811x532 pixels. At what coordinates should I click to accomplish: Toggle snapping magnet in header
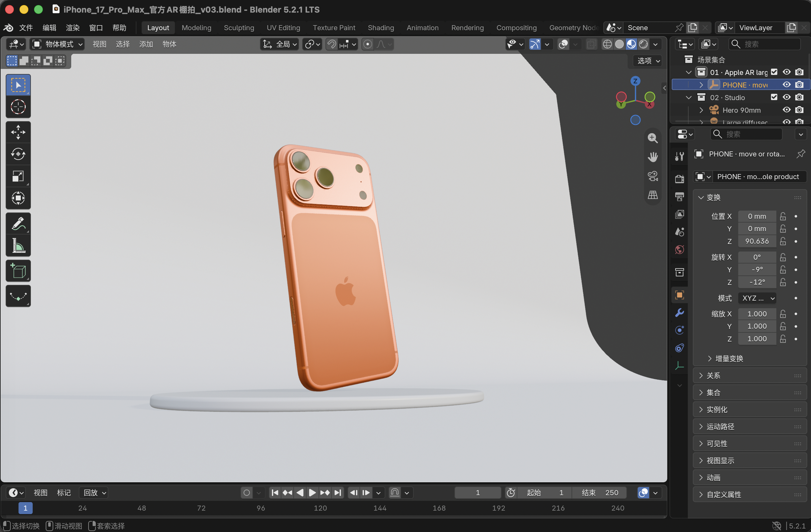(331, 44)
